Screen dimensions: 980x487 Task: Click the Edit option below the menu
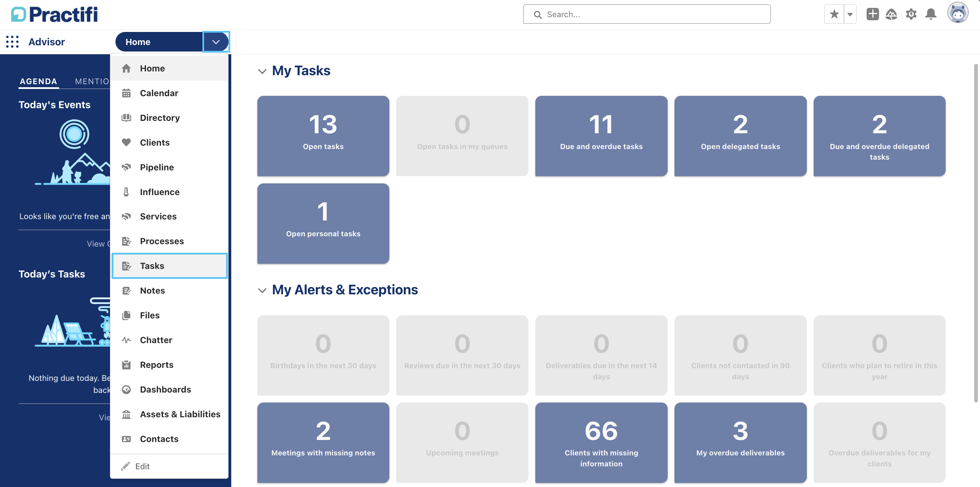click(142, 466)
